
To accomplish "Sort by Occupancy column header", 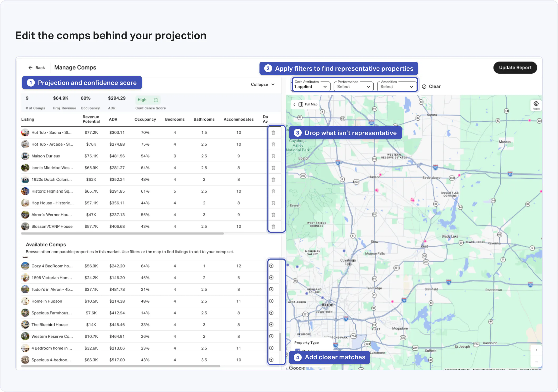I will [145, 119].
